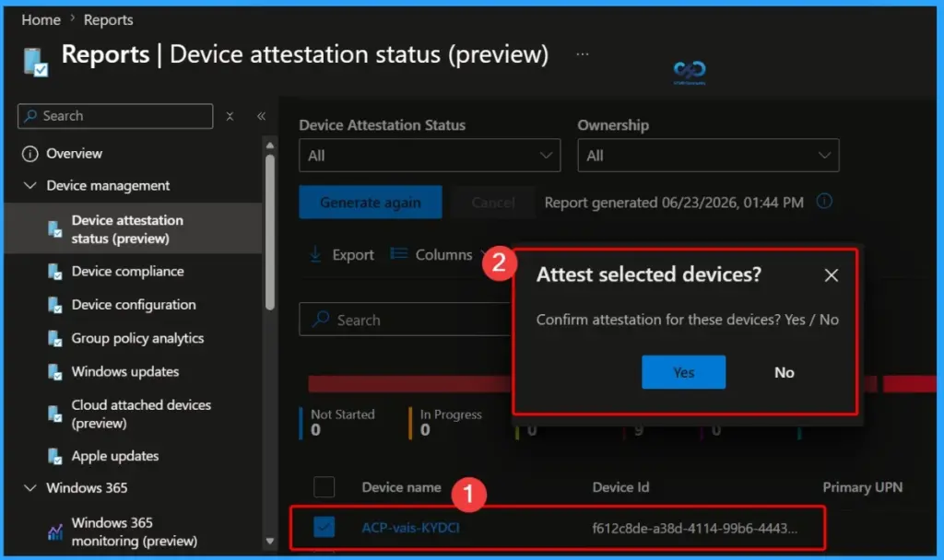Open Windows 365 monitoring (preview)
This screenshot has height=560, width=944.
click(x=135, y=531)
